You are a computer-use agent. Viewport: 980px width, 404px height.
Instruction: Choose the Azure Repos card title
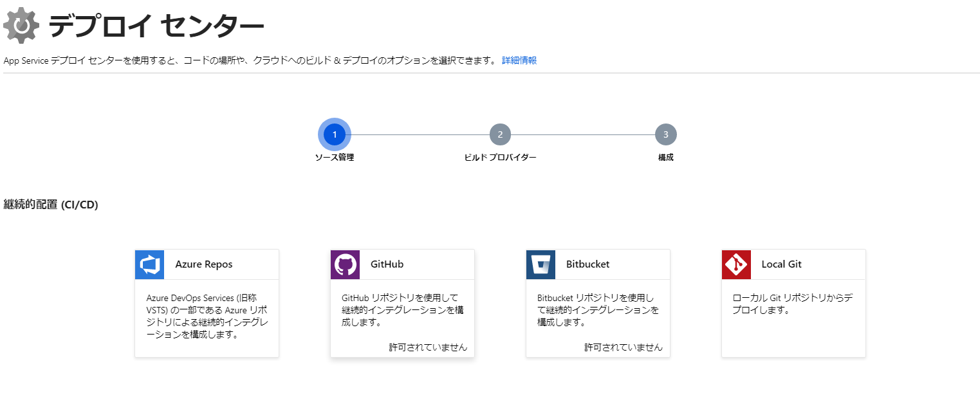204,264
